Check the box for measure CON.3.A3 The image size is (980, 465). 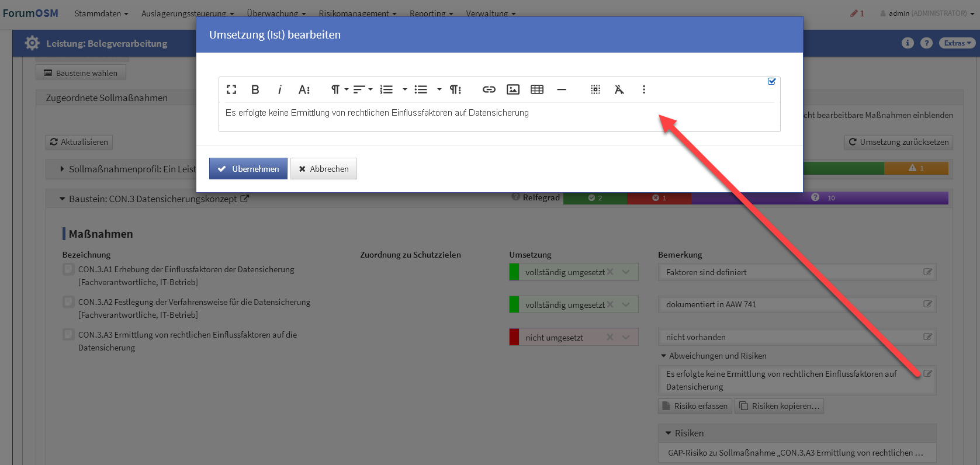[68, 335]
